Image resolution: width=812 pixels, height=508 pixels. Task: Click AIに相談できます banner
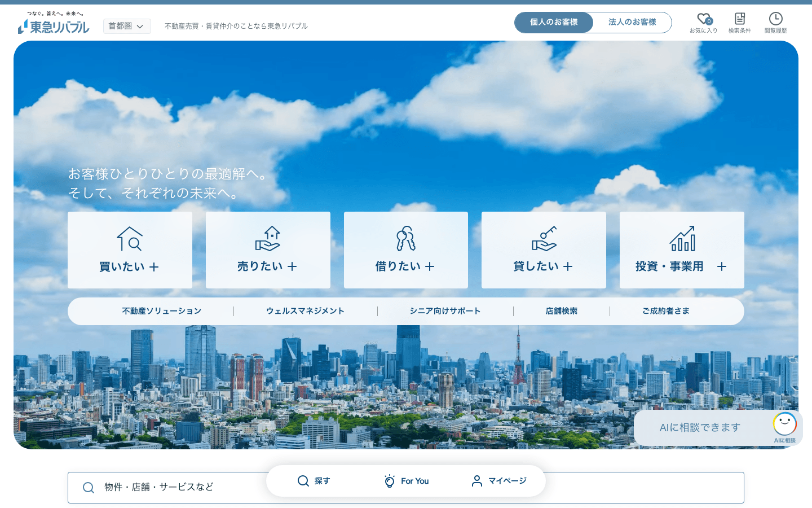718,428
